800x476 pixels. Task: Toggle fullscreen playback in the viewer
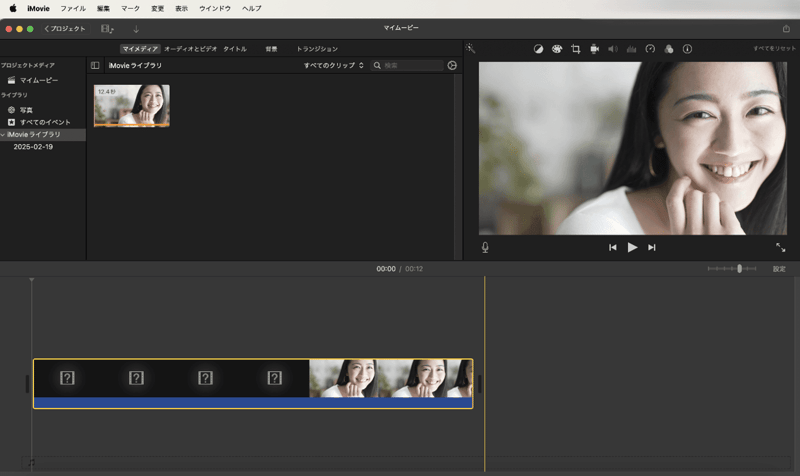780,247
